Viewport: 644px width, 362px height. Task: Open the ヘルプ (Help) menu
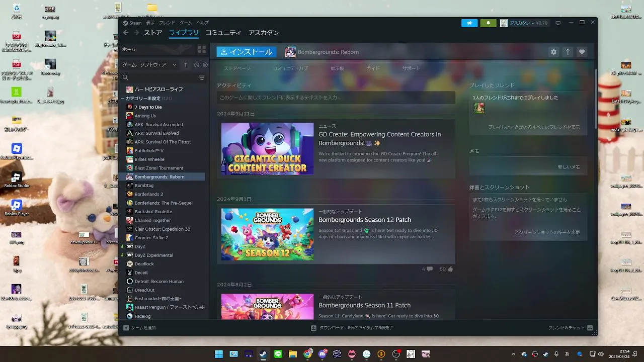coord(202,23)
